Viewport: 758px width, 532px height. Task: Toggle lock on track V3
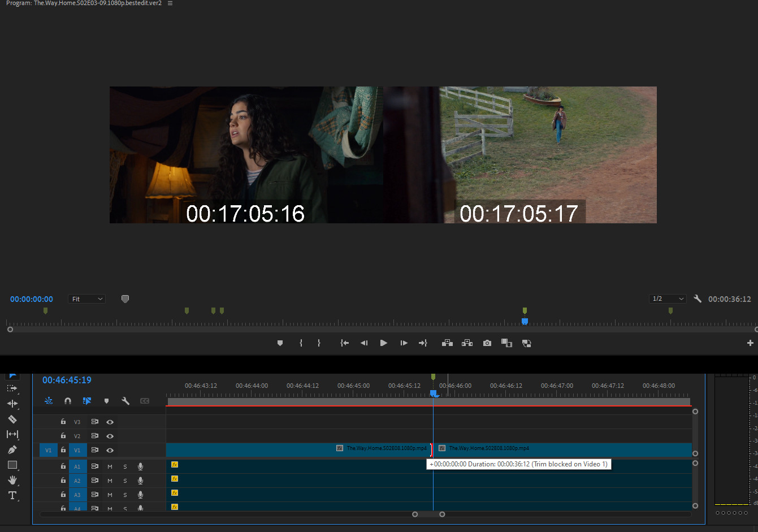63,422
